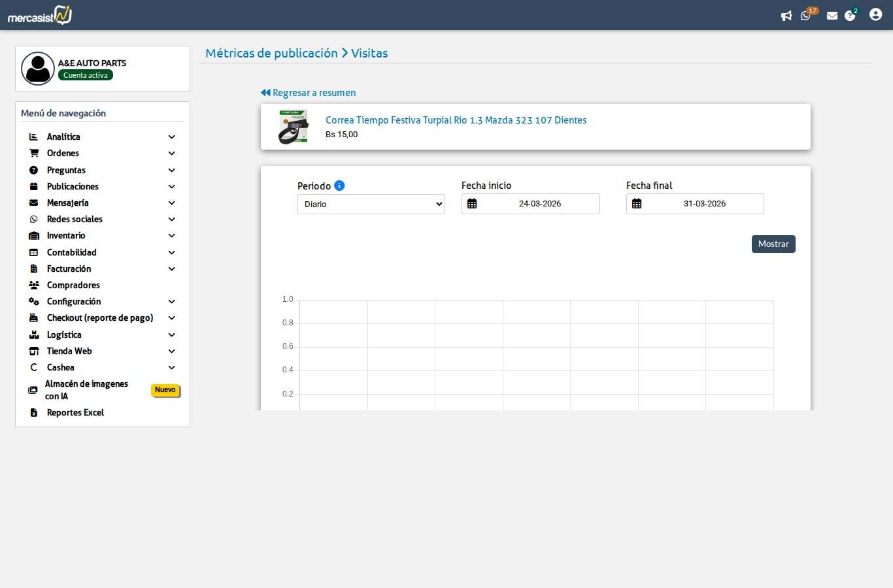Open the Correa Tiempo Festiva product link
The width and height of the screenshot is (893, 588).
click(x=456, y=120)
